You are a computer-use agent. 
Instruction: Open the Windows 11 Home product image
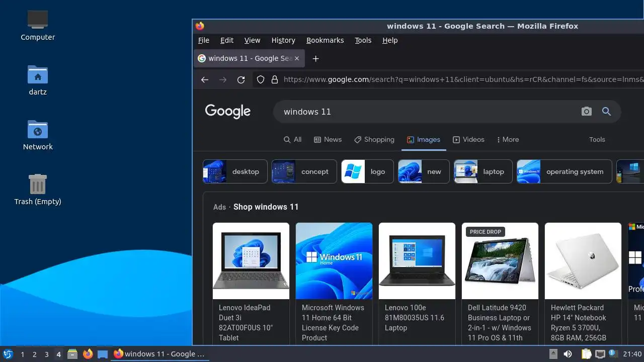(334, 261)
